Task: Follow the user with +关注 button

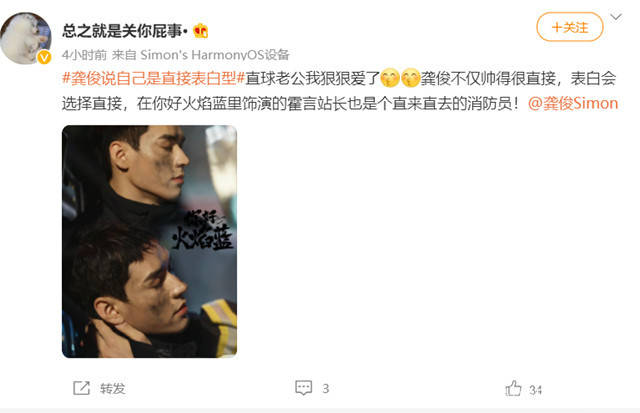Action: pos(569,27)
